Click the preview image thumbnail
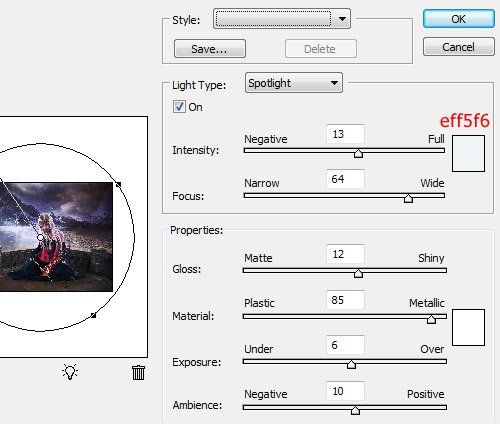500x424 pixels. [56, 237]
